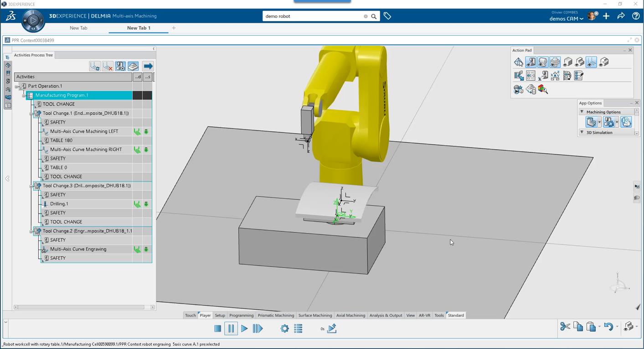The width and height of the screenshot is (644, 349).
Task: Click the help question mark icon
Action: (x=636, y=16)
